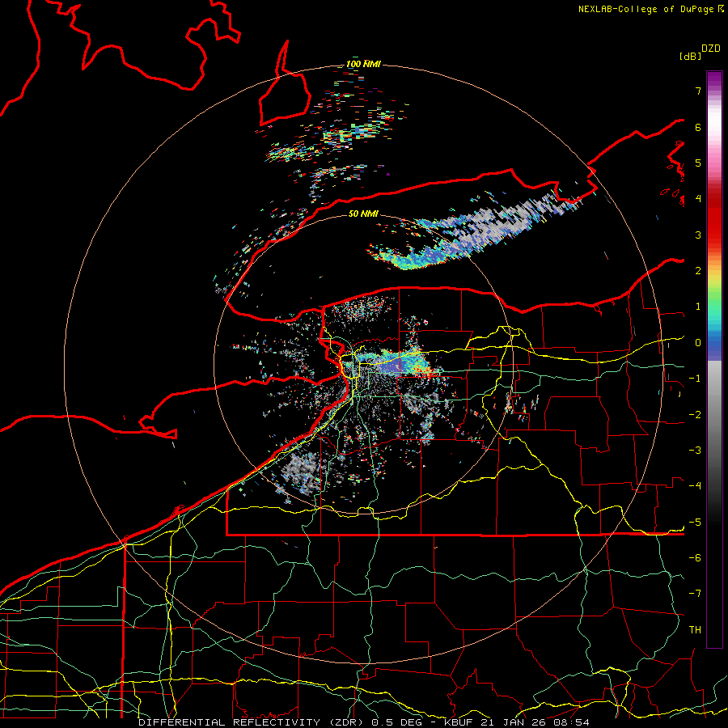This screenshot has width=728, height=728.
Task: Click the NEXLAB-College of DuPage credit text
Action: [x=650, y=9]
